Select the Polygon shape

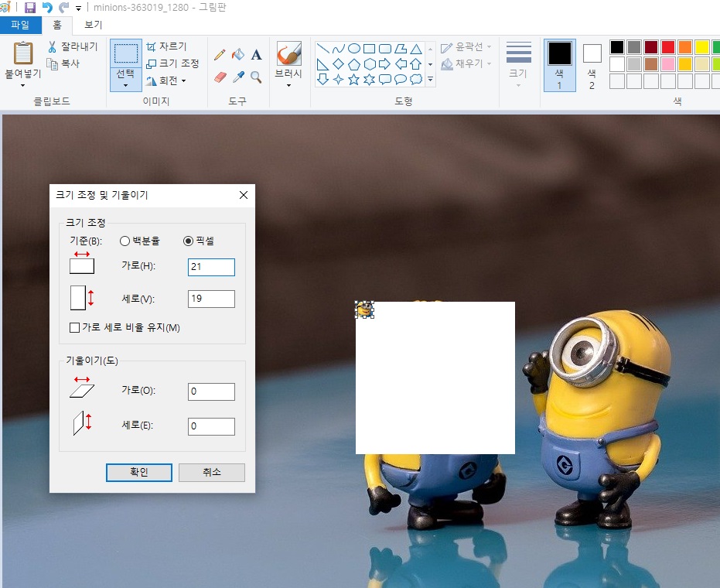pyautogui.click(x=401, y=49)
